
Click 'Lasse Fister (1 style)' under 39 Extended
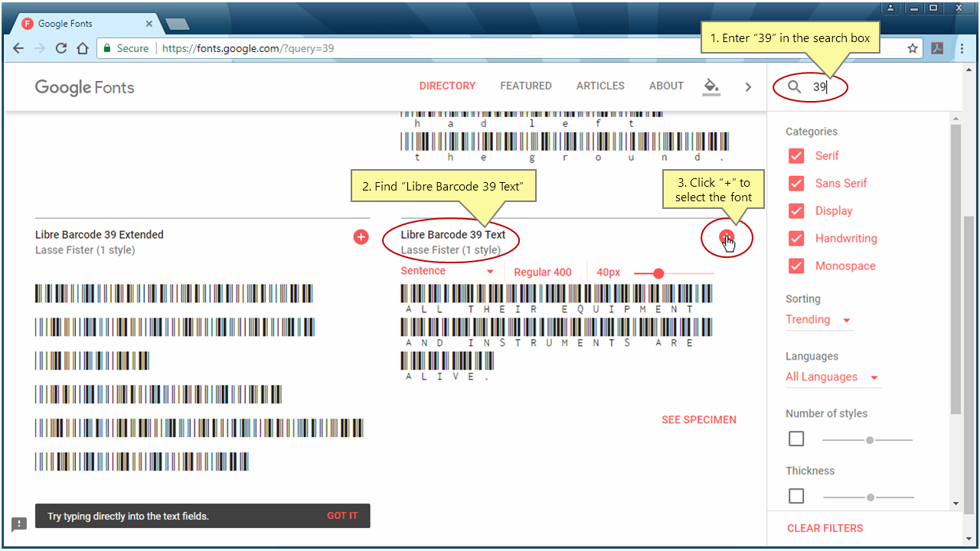coord(85,250)
